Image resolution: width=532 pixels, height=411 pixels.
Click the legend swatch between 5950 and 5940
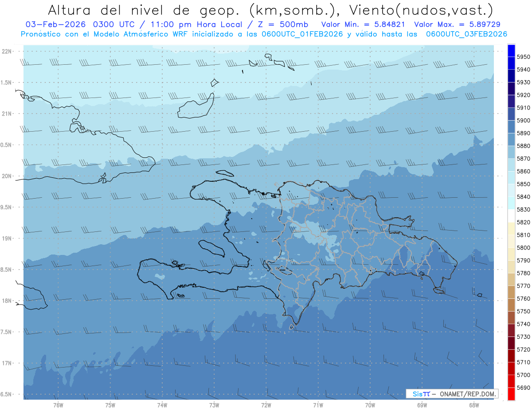click(511, 63)
